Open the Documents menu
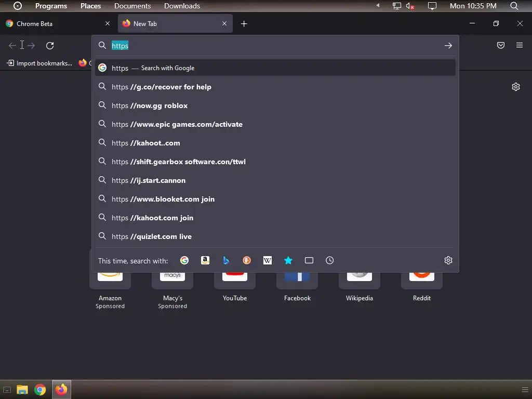Screen dimensions: 532x399 tap(132, 6)
